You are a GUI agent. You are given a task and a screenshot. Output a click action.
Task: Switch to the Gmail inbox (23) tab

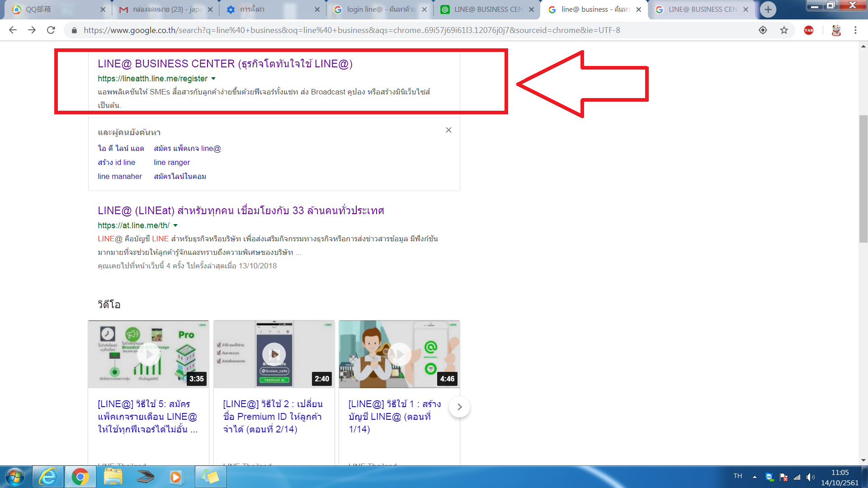click(x=165, y=9)
